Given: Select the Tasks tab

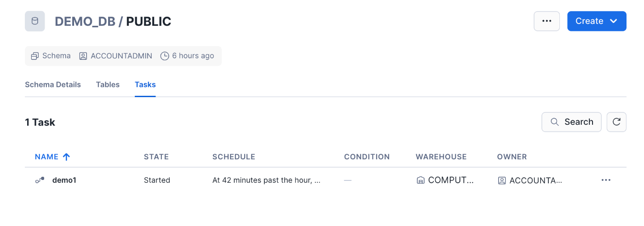Looking at the screenshot, I should [x=145, y=85].
